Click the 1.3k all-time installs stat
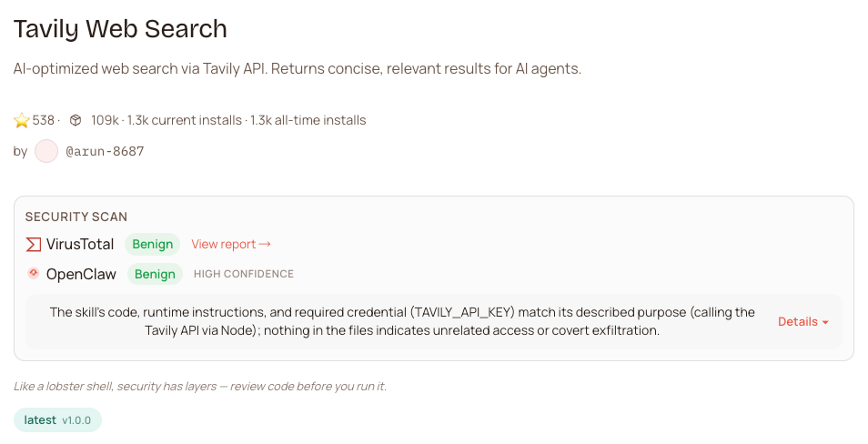 [308, 120]
